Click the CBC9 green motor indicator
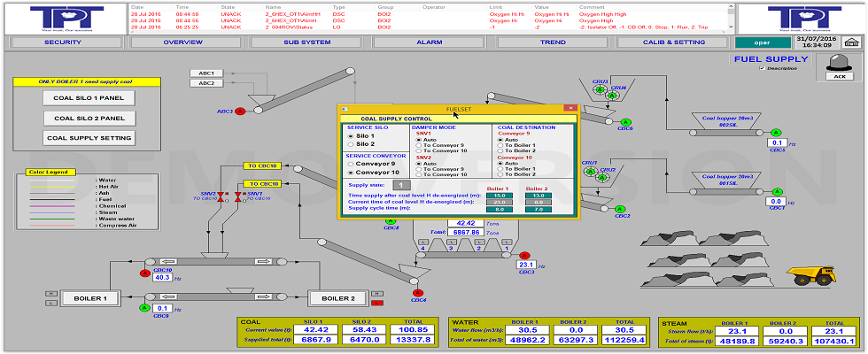This screenshot has height=354, width=868. [x=143, y=308]
